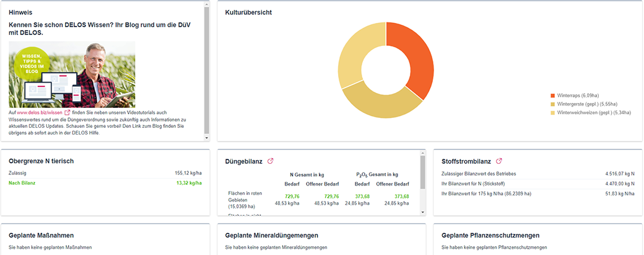Click the Zulässig value 155,12 kg/ha
The width and height of the screenshot is (644, 255).
pos(188,174)
